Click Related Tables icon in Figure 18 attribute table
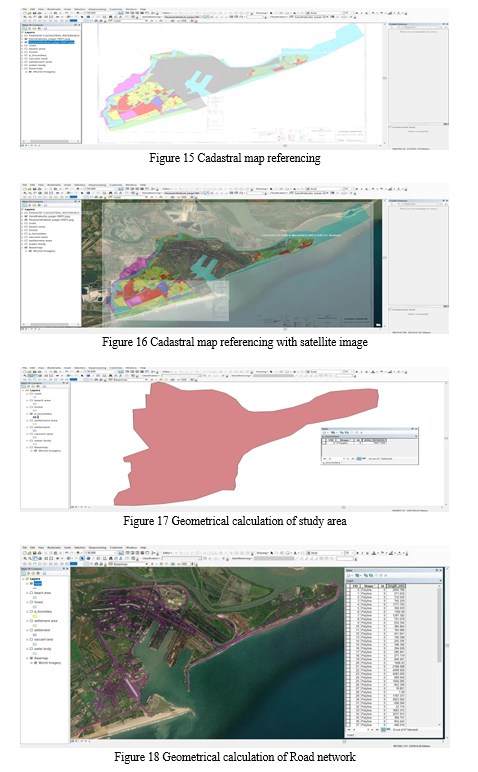Viewport: 478px width, 772px height. (x=357, y=576)
